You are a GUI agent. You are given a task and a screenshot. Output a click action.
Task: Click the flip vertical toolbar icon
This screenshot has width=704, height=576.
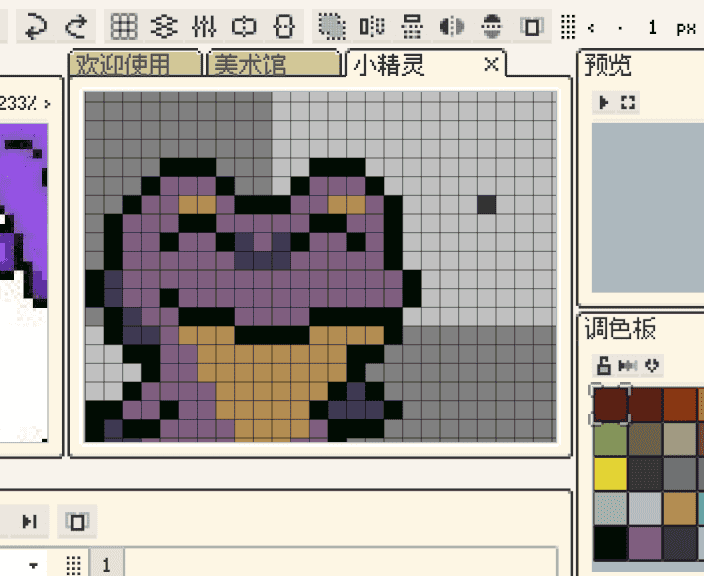412,26
